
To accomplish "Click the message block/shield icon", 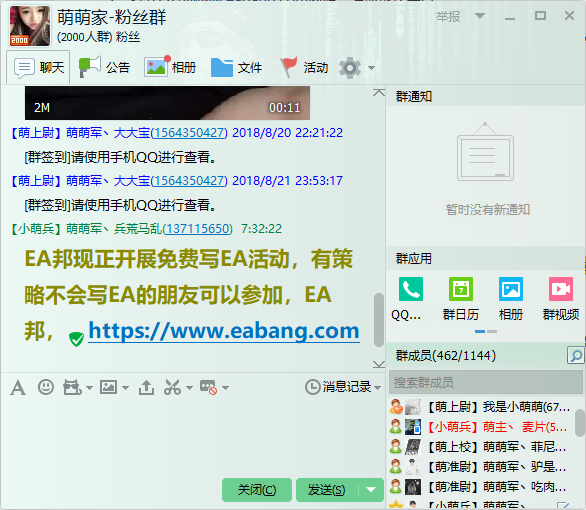I will coord(209,387).
